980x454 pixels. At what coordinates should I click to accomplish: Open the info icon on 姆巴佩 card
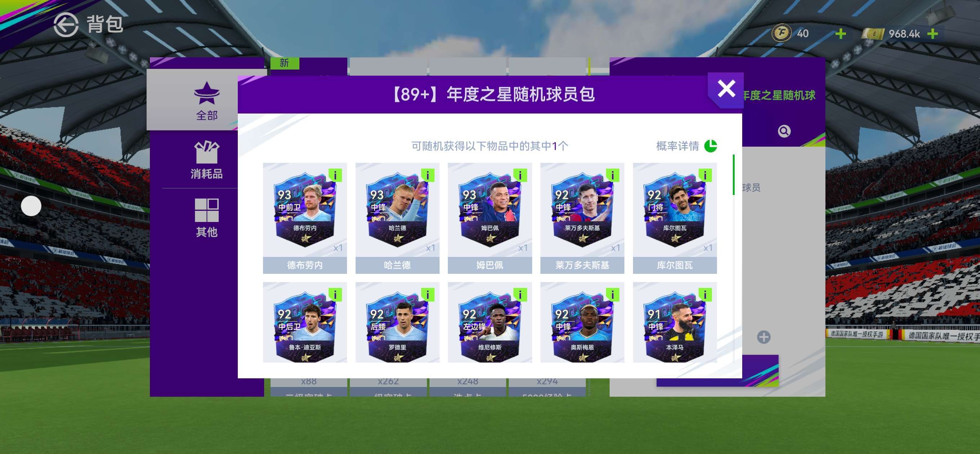(x=520, y=175)
